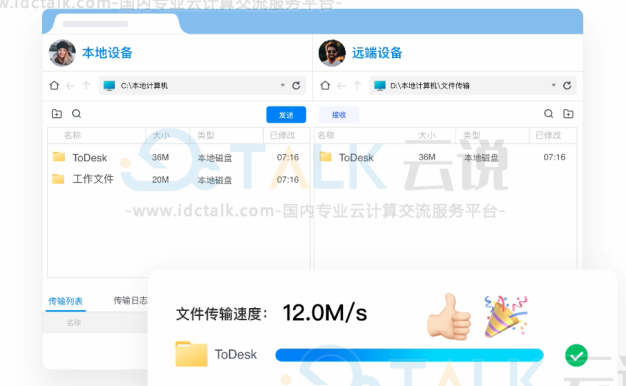Click the 本地设备 title
Screen dimensions: 626x386
pyautogui.click(x=107, y=53)
